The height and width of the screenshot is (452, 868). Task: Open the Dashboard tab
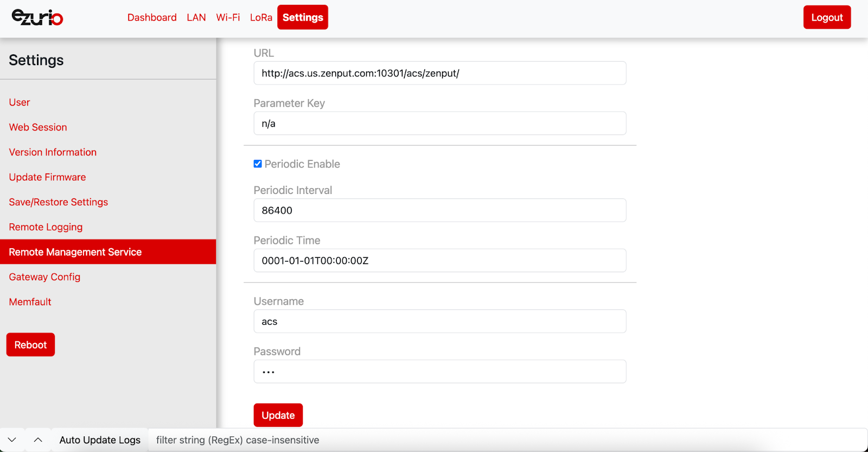click(x=152, y=17)
